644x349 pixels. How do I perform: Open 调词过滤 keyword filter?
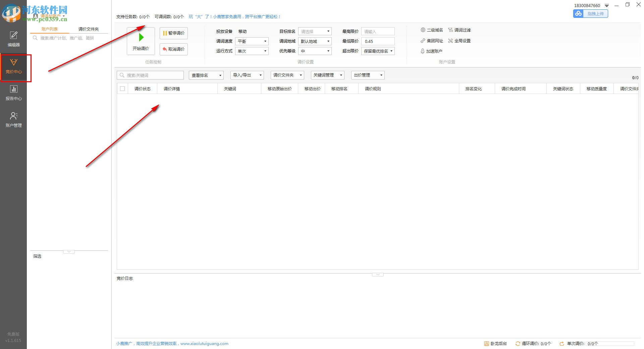460,30
